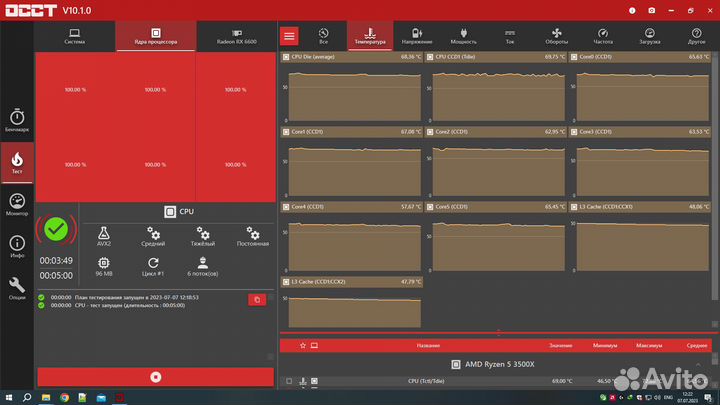Toggle the L3 Cache (CCD1:CCX2) graph checkbox
The height and width of the screenshot is (405, 720).
point(287,282)
